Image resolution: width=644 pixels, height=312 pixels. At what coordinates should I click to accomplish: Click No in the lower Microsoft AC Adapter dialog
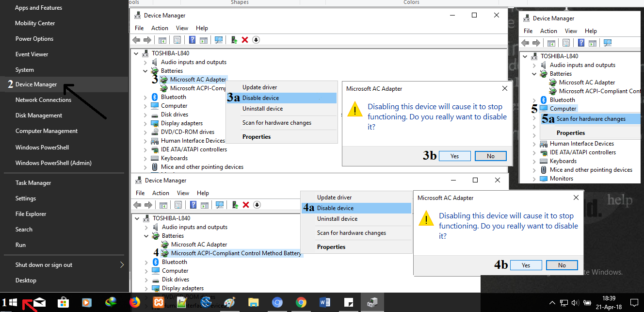562,265
